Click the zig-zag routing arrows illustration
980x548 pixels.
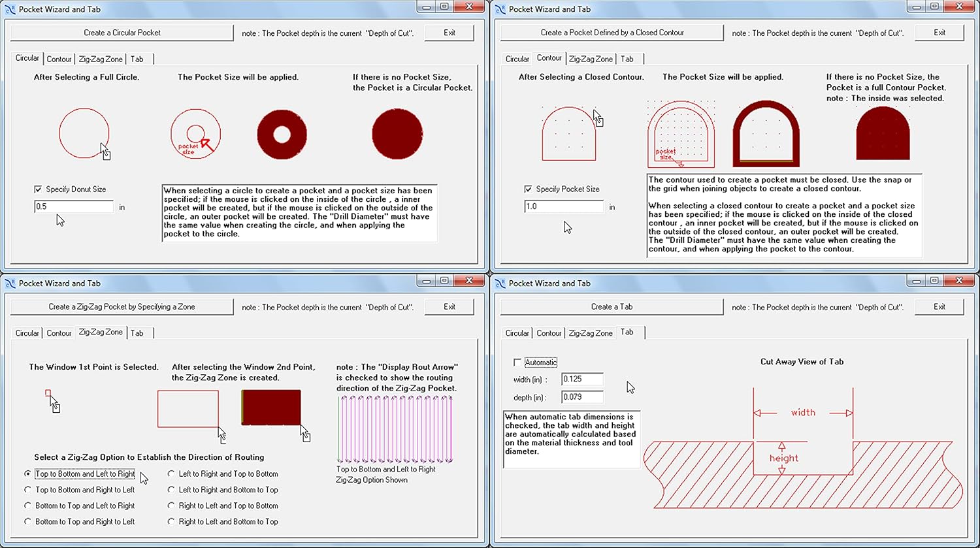(x=395, y=428)
